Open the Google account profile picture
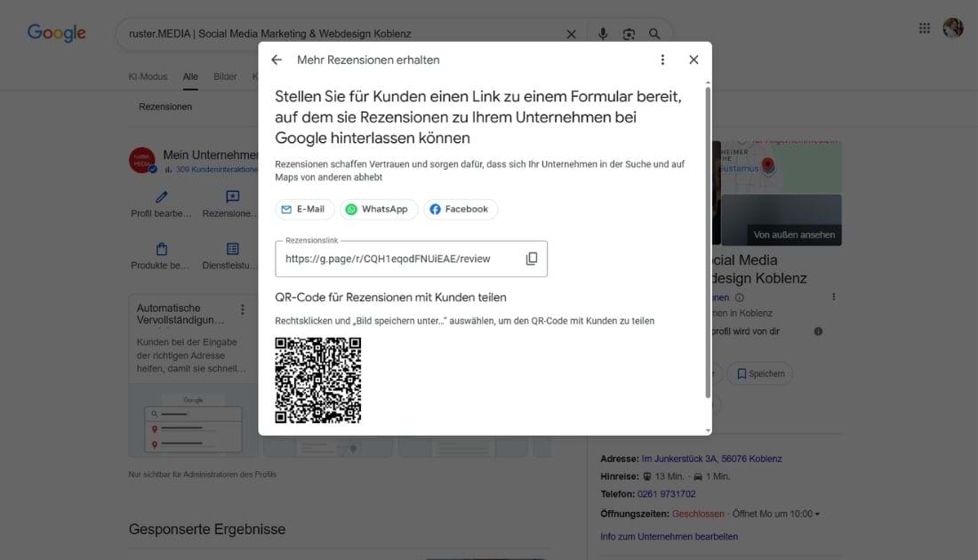The width and height of the screenshot is (978, 560). [953, 28]
